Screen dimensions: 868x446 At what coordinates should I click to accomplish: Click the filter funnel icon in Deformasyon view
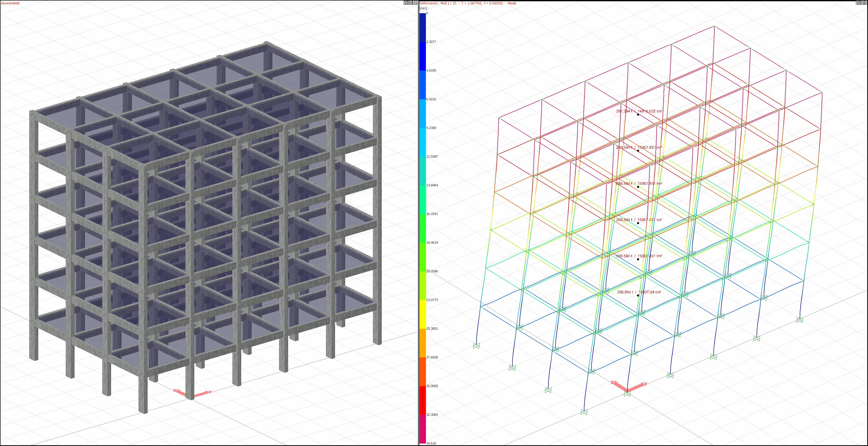pos(858,3)
